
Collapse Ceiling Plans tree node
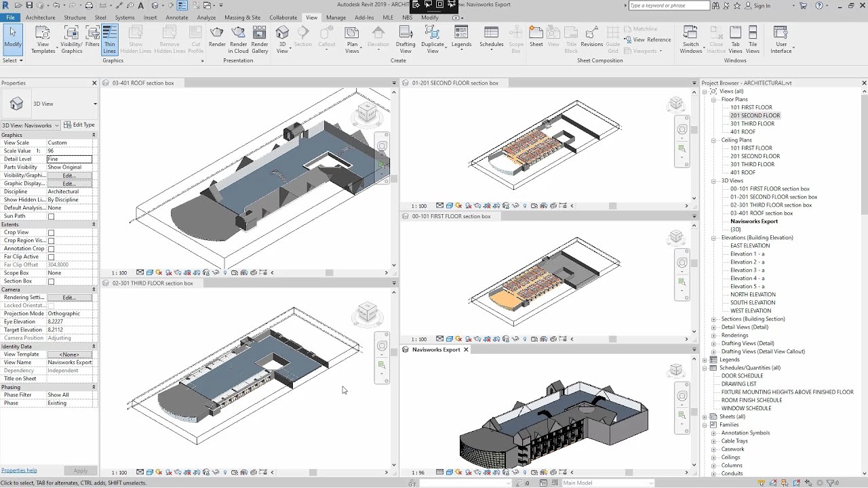[713, 140]
